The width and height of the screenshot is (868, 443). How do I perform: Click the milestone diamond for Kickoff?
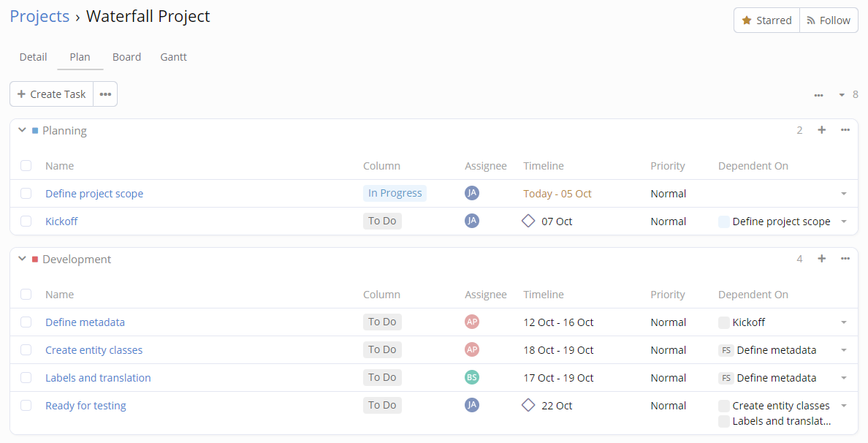[x=528, y=221]
